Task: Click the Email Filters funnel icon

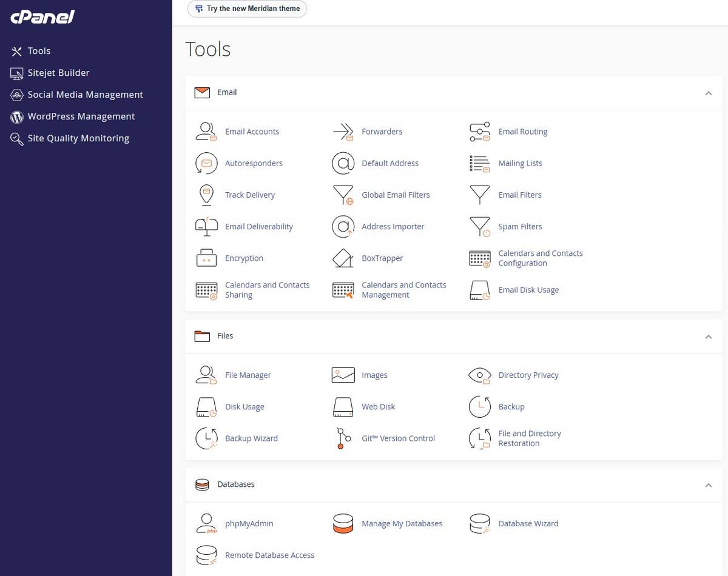Action: coord(480,195)
